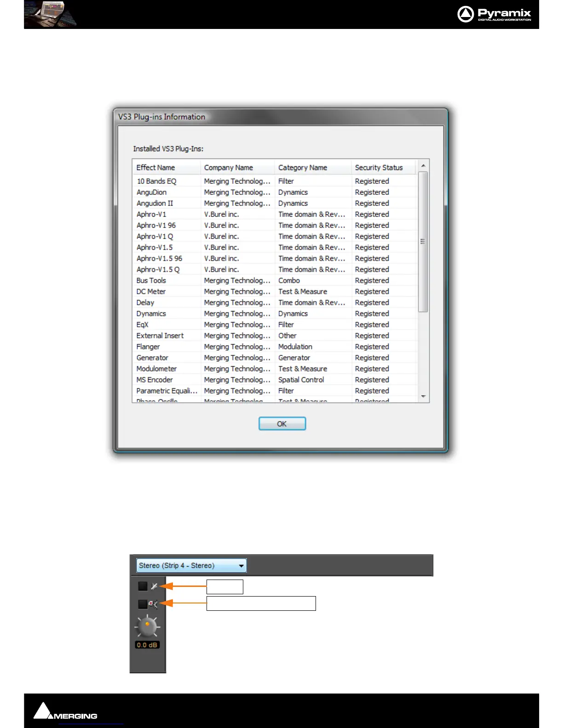
Task: Click the plug-in list scroll up arrow
Action: click(x=423, y=166)
